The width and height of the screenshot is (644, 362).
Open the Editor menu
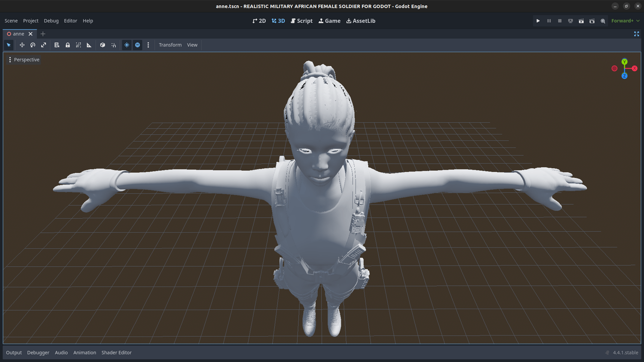pos(70,21)
